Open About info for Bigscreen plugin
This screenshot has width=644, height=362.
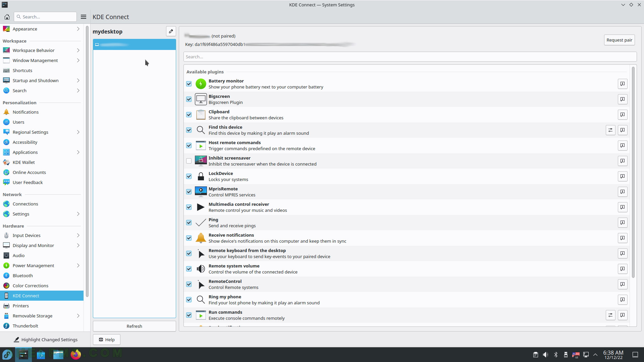(623, 99)
